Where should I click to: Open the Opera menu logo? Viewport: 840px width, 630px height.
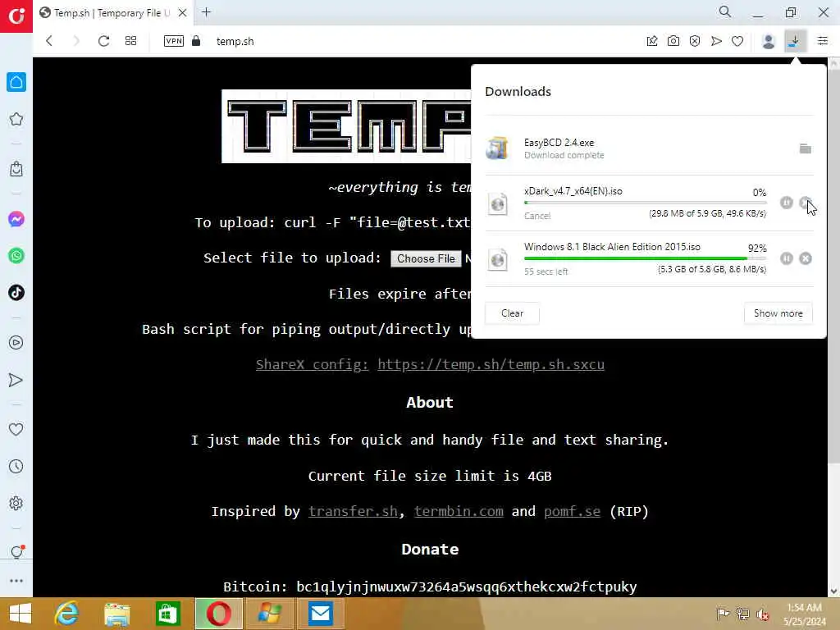point(16,16)
